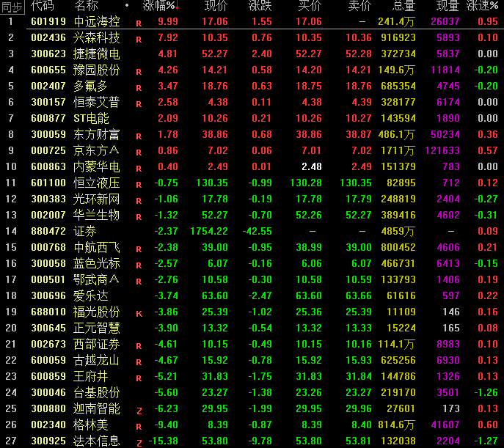Click the R marker on 恒泰艾普 row
The height and width of the screenshot is (448, 504).
click(139, 104)
